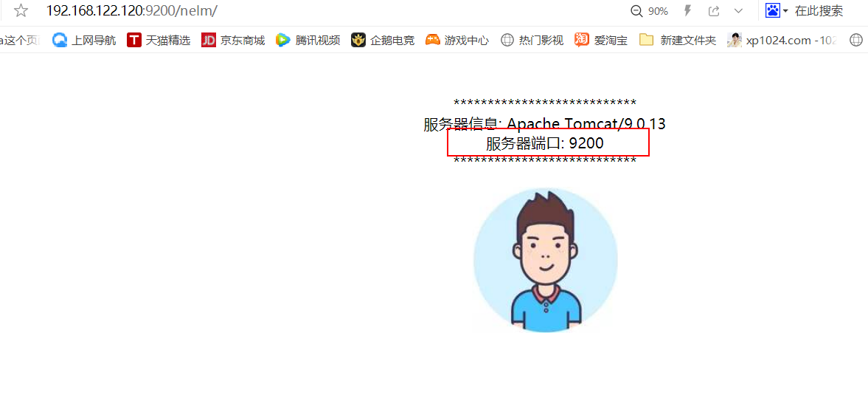Open the 天猫精选 bookmark
Image resolution: width=868 pixels, height=395 pixels.
[159, 40]
